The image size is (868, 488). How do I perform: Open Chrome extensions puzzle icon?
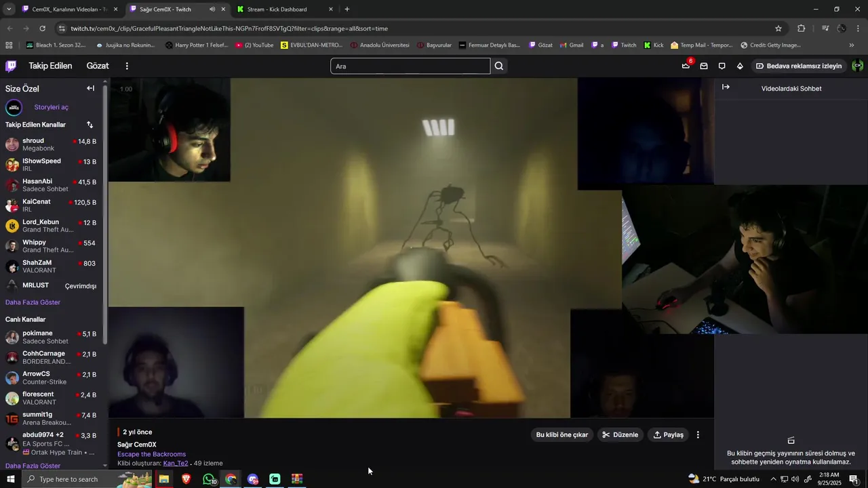click(x=801, y=28)
